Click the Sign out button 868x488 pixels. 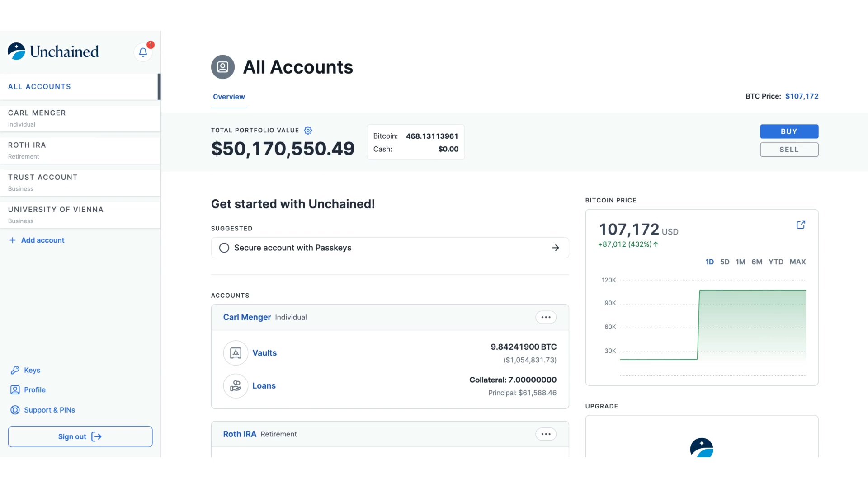[x=80, y=436]
